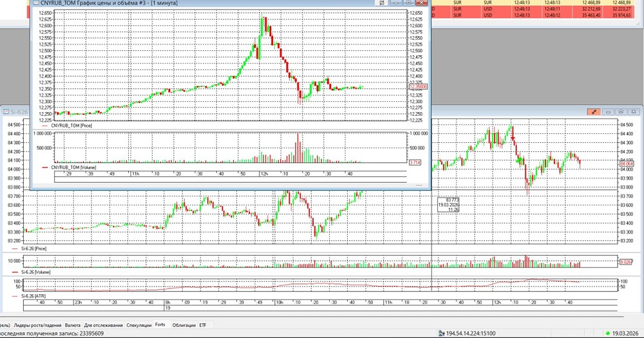Viewport: 644px width, 338px height.
Task: Click the 23h label on Si-6.26 time axis
Action: click(x=79, y=303)
